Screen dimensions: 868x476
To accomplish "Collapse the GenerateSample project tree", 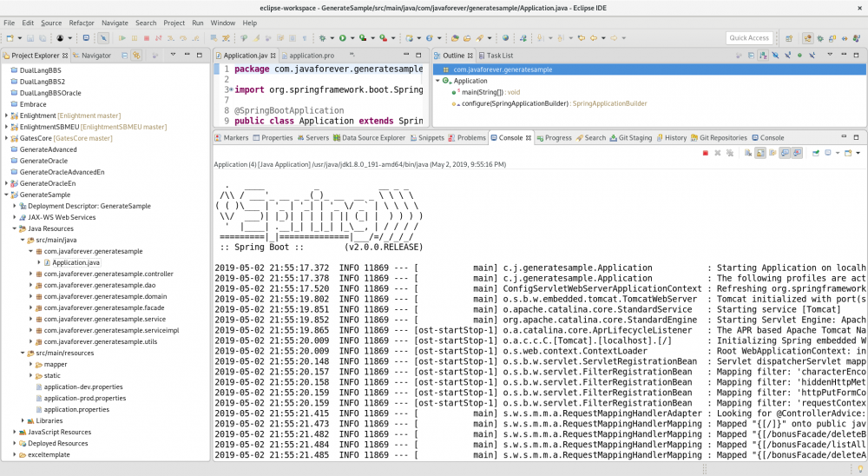I will pos(7,195).
